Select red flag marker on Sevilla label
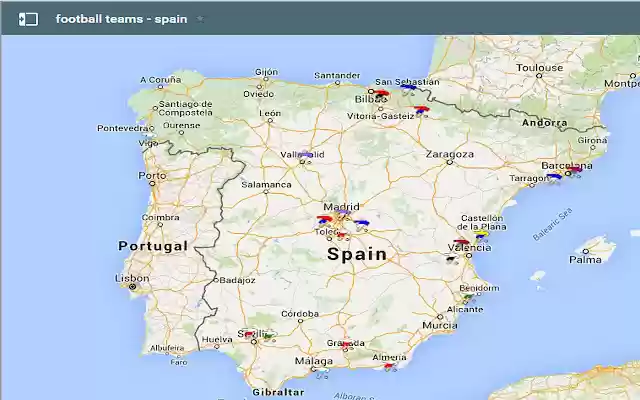Viewport: 640px width, 400px height. click(249, 335)
